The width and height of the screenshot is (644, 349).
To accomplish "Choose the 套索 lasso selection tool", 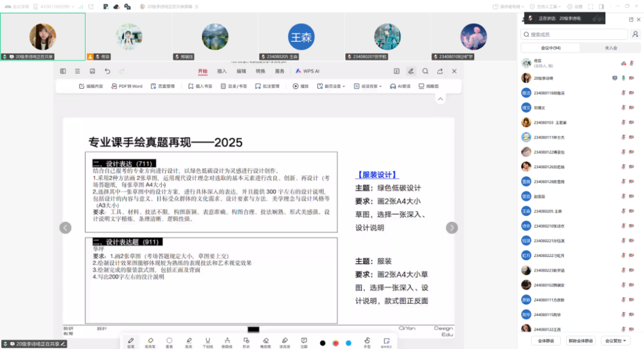I will pos(169,341).
